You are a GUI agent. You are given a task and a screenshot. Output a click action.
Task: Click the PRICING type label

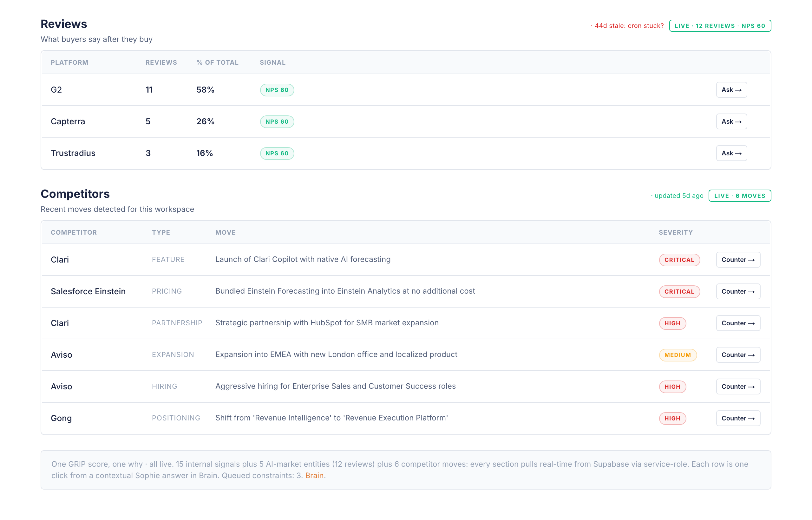[167, 291]
